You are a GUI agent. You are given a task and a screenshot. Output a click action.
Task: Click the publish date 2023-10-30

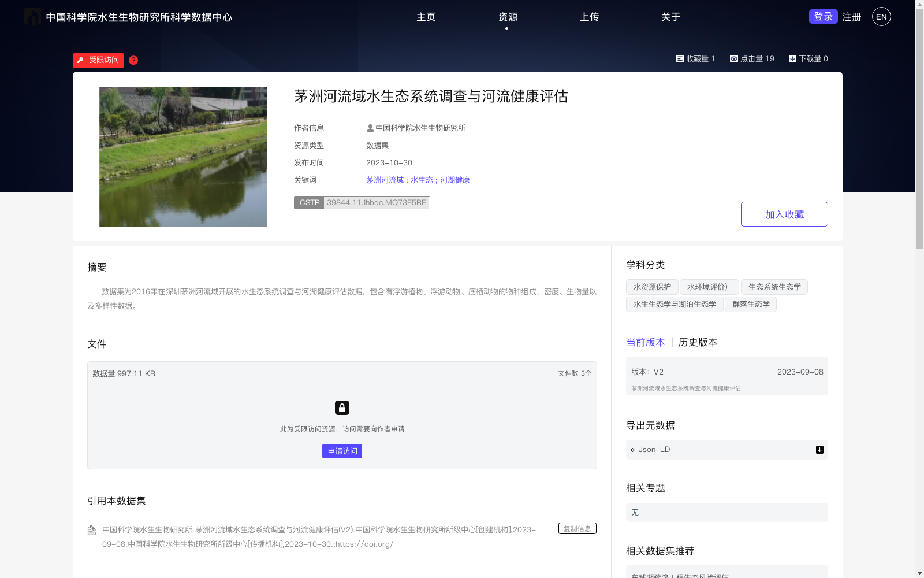tap(389, 162)
